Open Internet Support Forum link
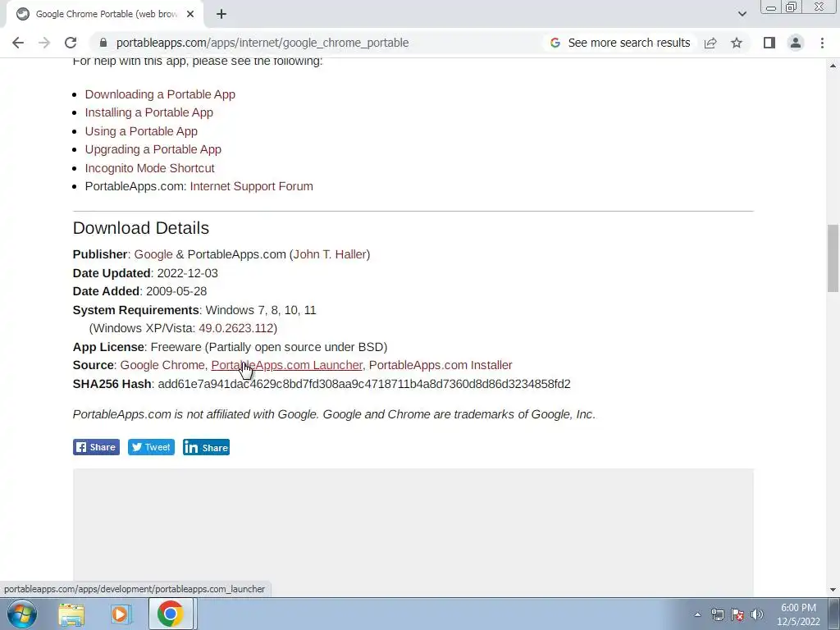 [251, 186]
